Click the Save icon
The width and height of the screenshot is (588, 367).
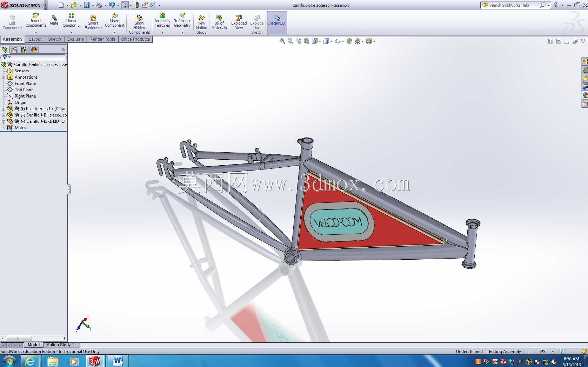[x=86, y=5]
